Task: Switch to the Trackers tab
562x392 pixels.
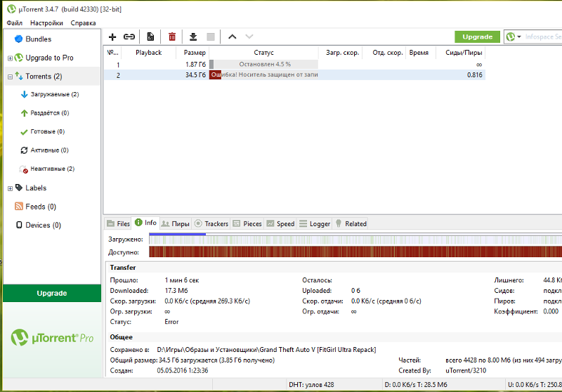Action: click(x=211, y=223)
